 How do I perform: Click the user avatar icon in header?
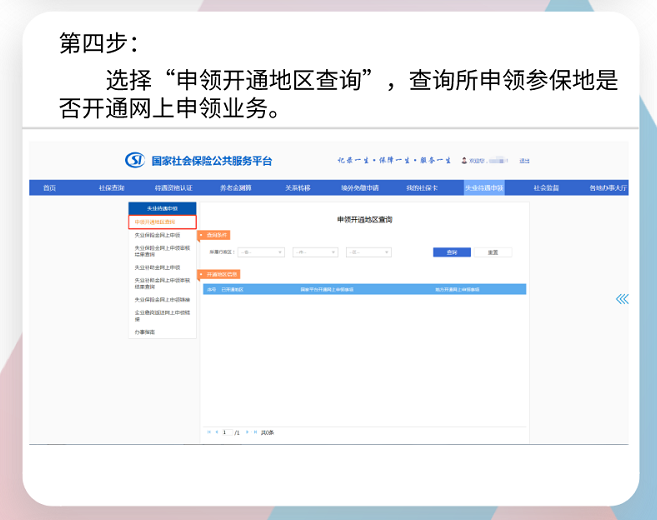[462, 161]
